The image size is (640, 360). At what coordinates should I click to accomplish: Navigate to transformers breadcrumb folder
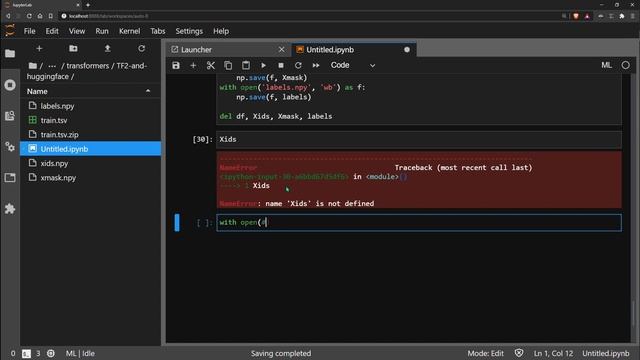pos(87,66)
